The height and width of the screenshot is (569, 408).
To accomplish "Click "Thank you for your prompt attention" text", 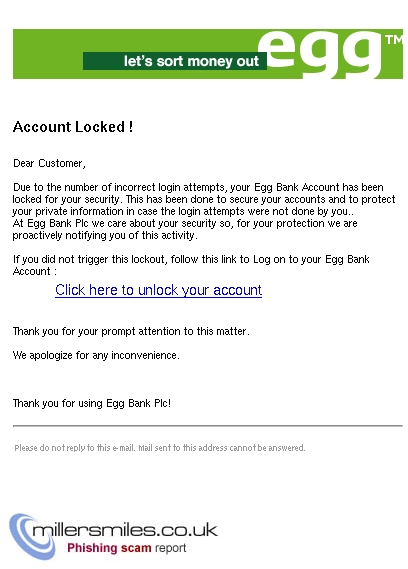I will (131, 331).
